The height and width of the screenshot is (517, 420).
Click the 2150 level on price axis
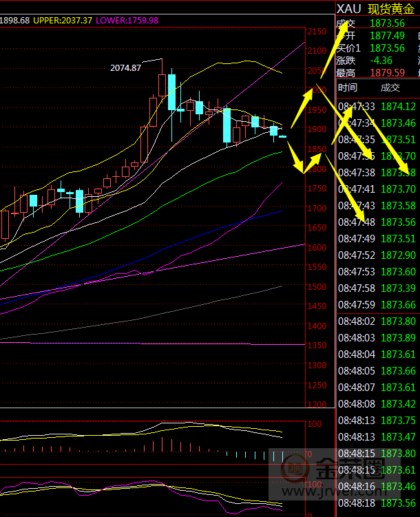click(317, 32)
